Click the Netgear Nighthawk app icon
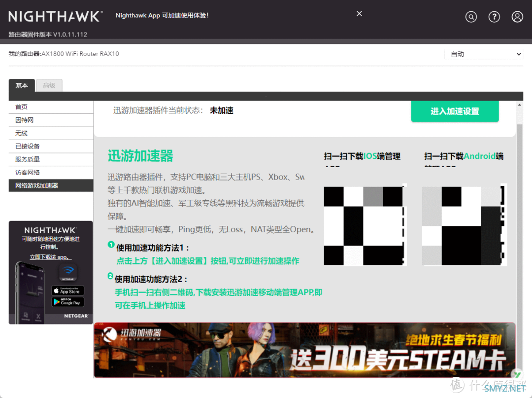The height and width of the screenshot is (398, 532). pos(68,272)
